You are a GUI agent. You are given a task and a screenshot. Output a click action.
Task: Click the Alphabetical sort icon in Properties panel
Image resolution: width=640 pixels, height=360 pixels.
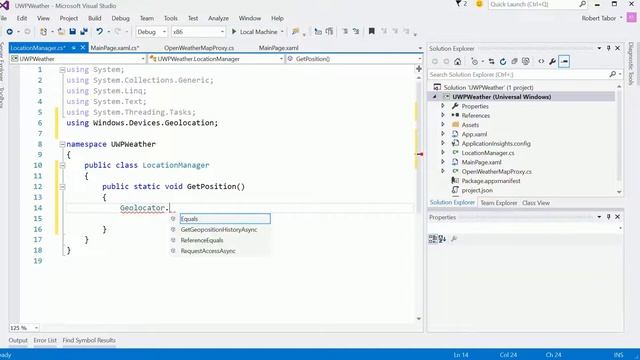pos(442,239)
